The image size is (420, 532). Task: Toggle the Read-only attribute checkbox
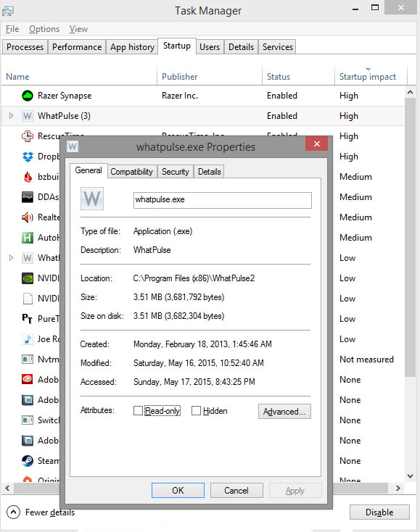coord(138,411)
